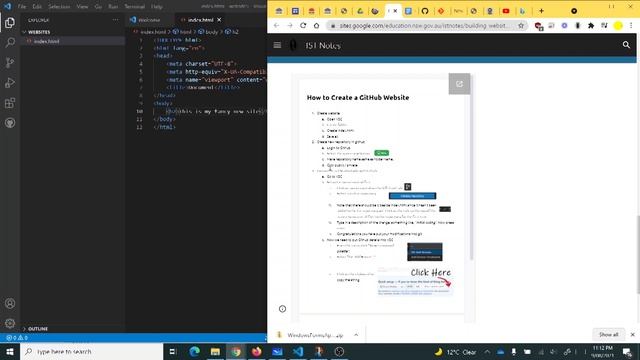Open the Selection menu in VS Code
Viewport: 640px width, 360px height.
(x=59, y=7)
